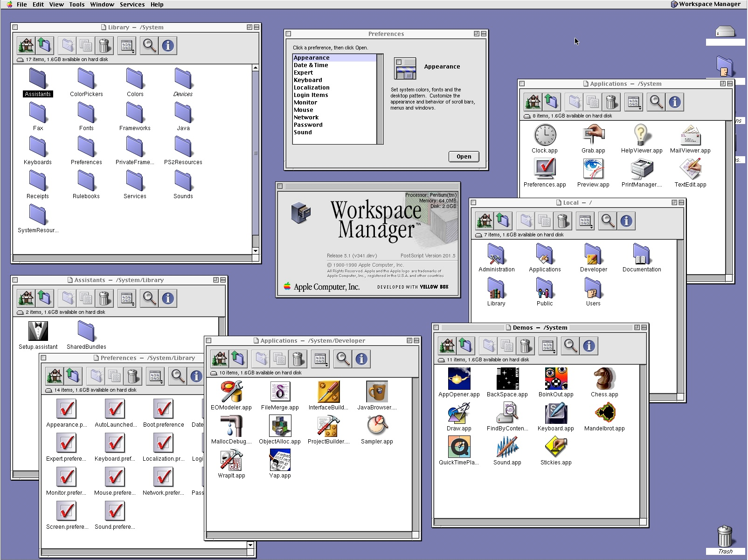Open the Help menu in menu bar
The height and width of the screenshot is (560, 748).
point(157,4)
